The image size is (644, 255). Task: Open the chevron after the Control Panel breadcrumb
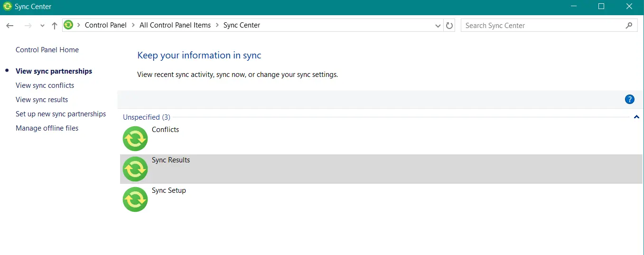point(133,26)
